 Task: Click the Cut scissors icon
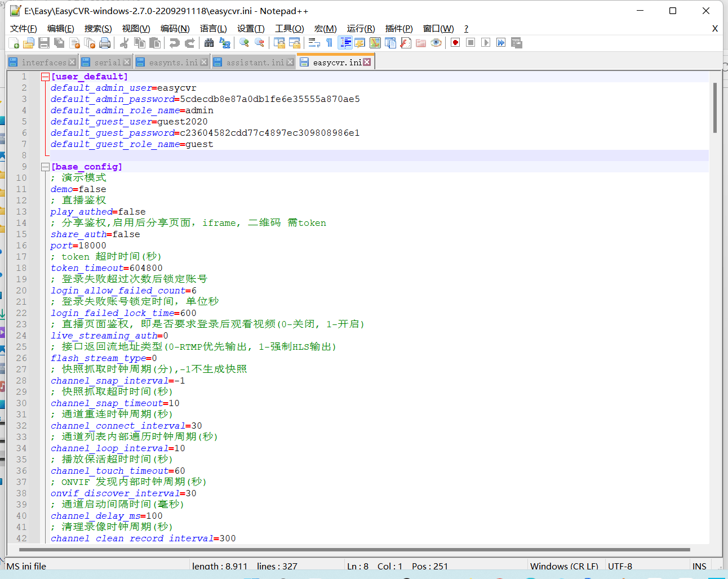(125, 43)
